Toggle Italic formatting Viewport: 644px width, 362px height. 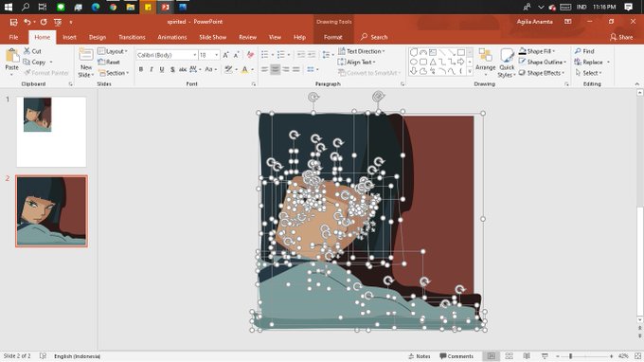[152, 69]
